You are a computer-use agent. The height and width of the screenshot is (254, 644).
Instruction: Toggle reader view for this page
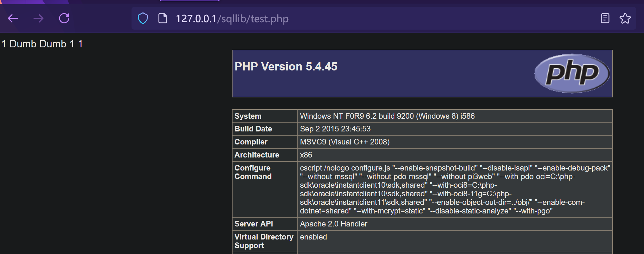(x=605, y=18)
